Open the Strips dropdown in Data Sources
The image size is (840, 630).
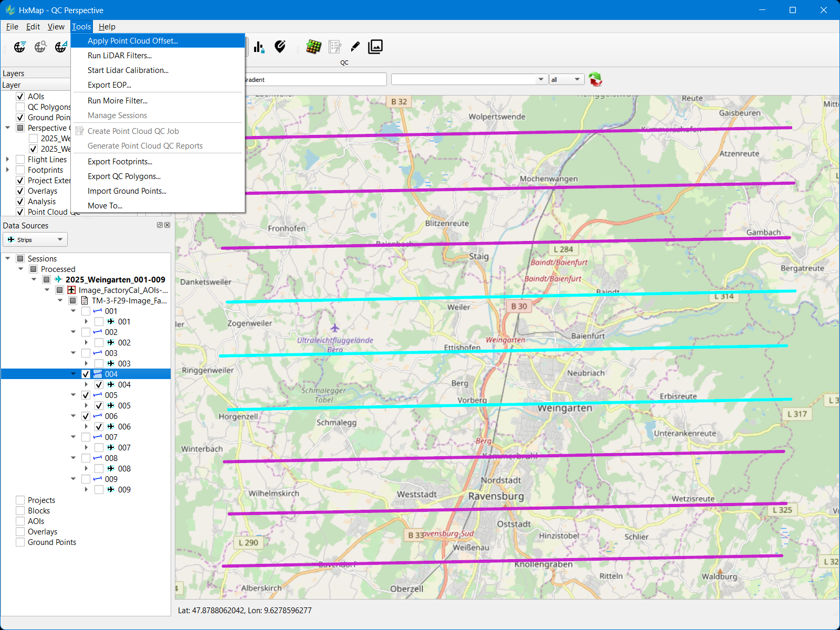35,240
